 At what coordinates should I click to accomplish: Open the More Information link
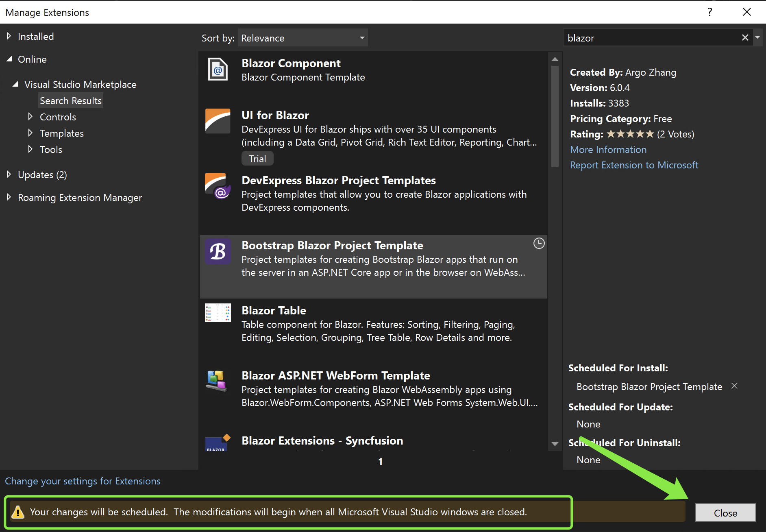point(608,149)
